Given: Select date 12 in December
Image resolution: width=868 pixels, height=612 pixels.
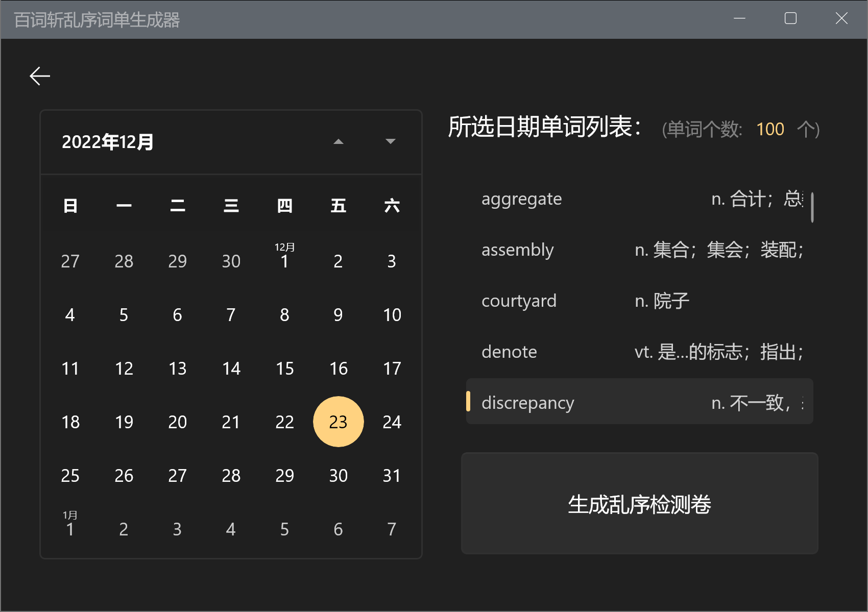Looking at the screenshot, I should click(124, 368).
